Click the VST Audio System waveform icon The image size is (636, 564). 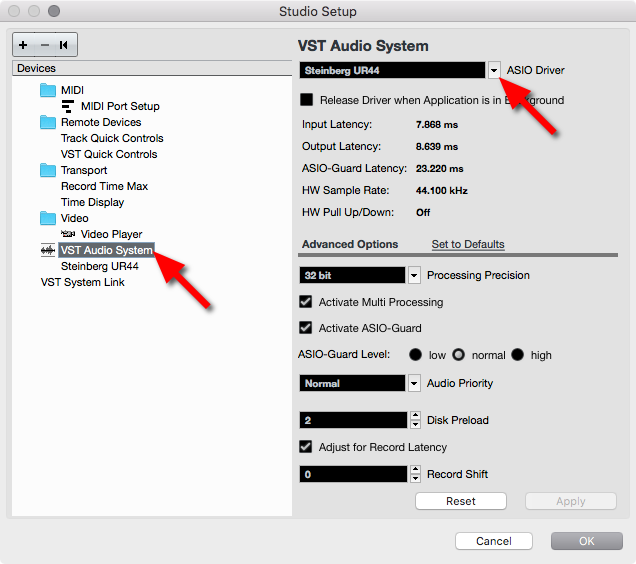pos(48,250)
